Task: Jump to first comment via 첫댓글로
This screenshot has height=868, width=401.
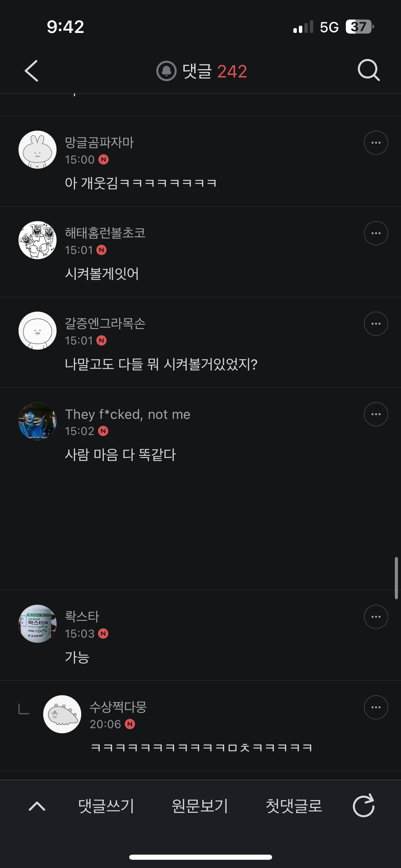Action: coord(294,806)
